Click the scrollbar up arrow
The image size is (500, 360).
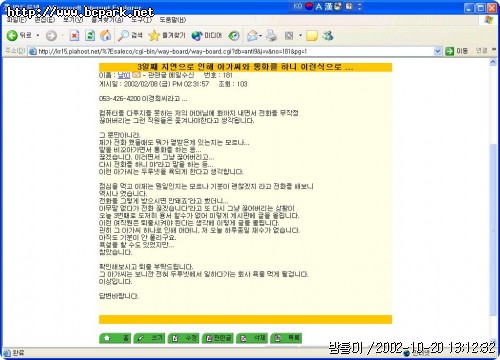(x=493, y=62)
